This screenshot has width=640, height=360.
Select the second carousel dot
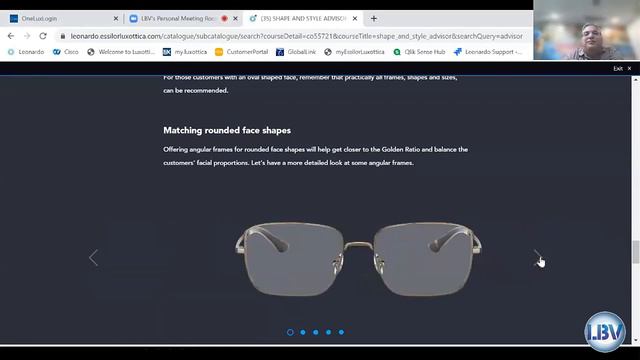(x=303, y=332)
